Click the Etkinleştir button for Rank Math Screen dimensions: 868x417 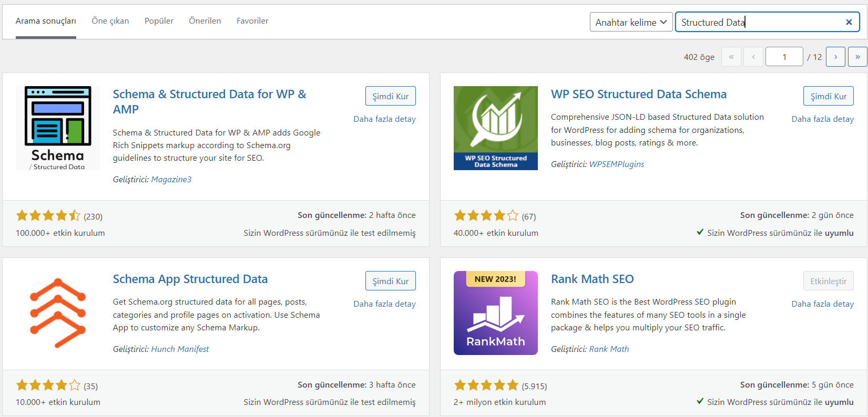[829, 281]
